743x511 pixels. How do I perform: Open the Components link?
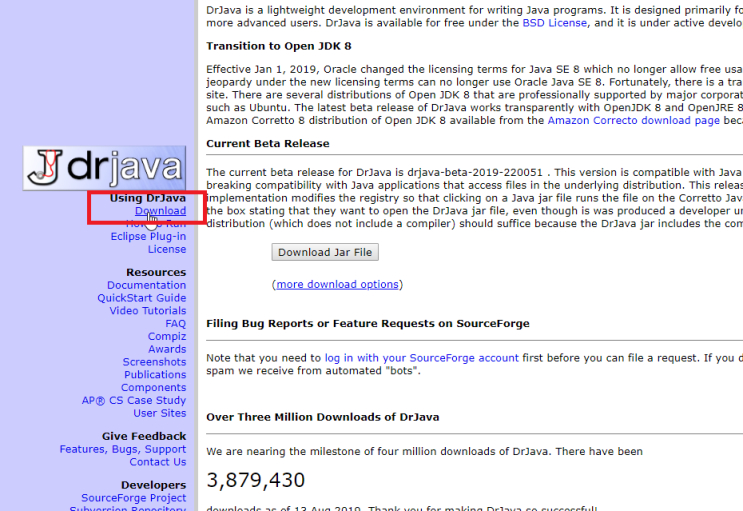click(154, 388)
